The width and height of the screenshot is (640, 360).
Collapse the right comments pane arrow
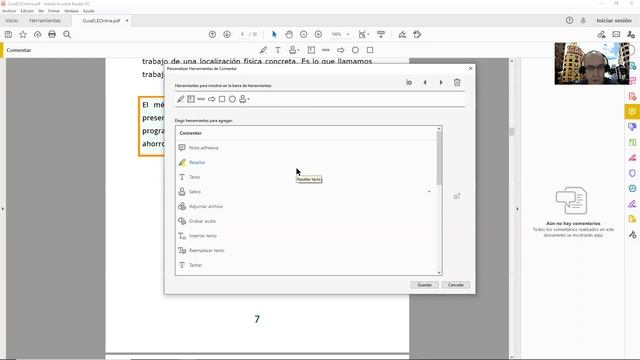pos(517,209)
